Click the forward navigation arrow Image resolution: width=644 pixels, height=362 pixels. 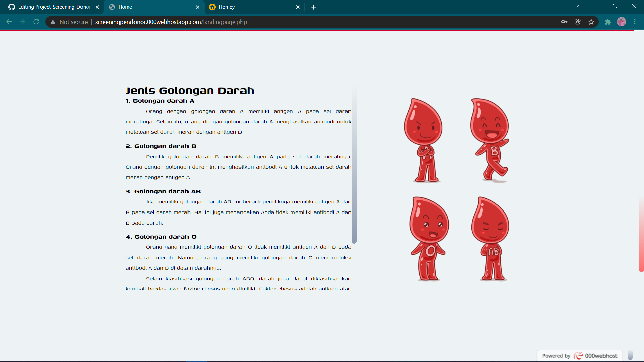[22, 22]
